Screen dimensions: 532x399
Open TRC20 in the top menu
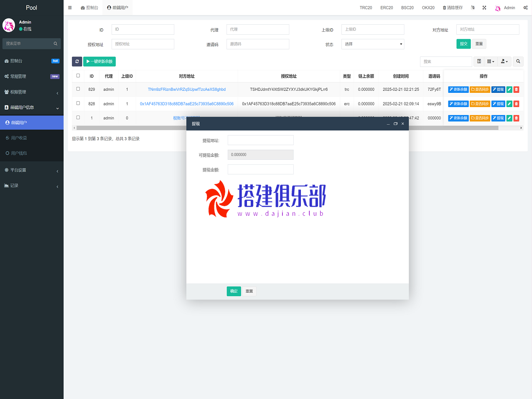click(366, 8)
